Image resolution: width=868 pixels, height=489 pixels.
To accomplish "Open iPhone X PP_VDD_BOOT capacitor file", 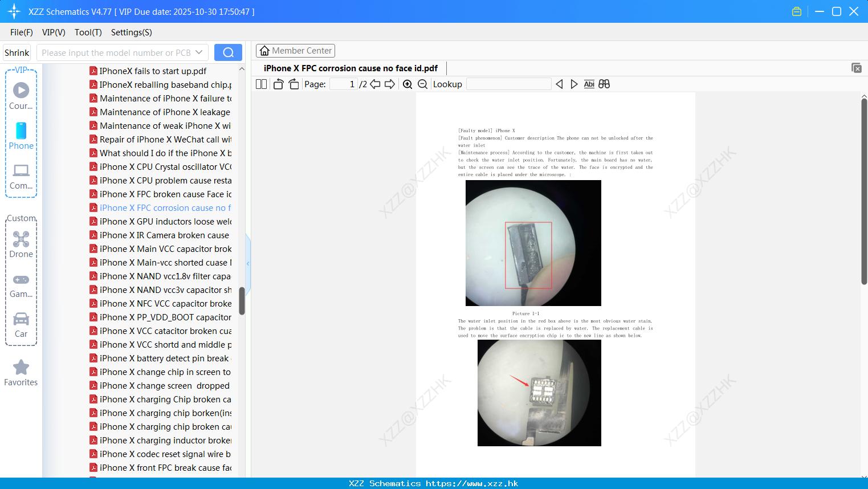I will [165, 317].
